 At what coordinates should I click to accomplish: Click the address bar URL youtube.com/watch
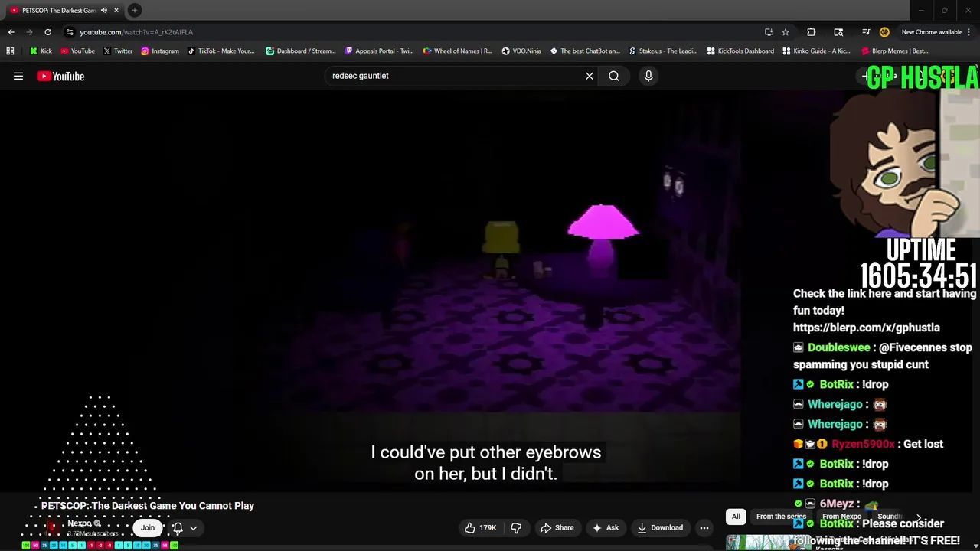pos(136,32)
